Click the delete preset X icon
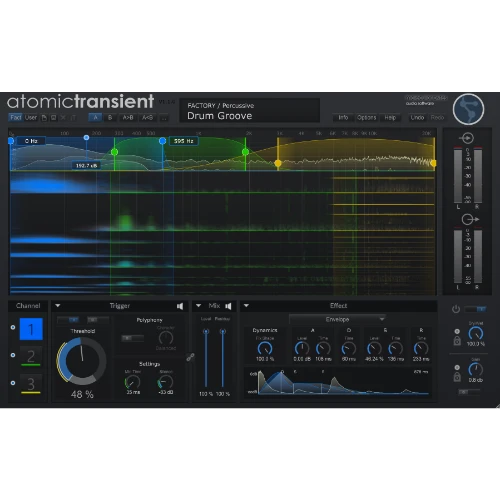Viewport: 500px width, 500px height. [63, 118]
